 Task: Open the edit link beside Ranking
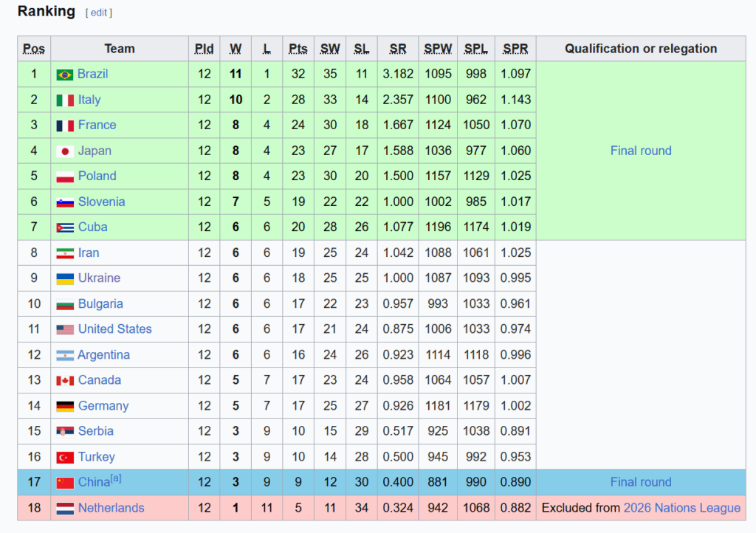click(x=99, y=13)
